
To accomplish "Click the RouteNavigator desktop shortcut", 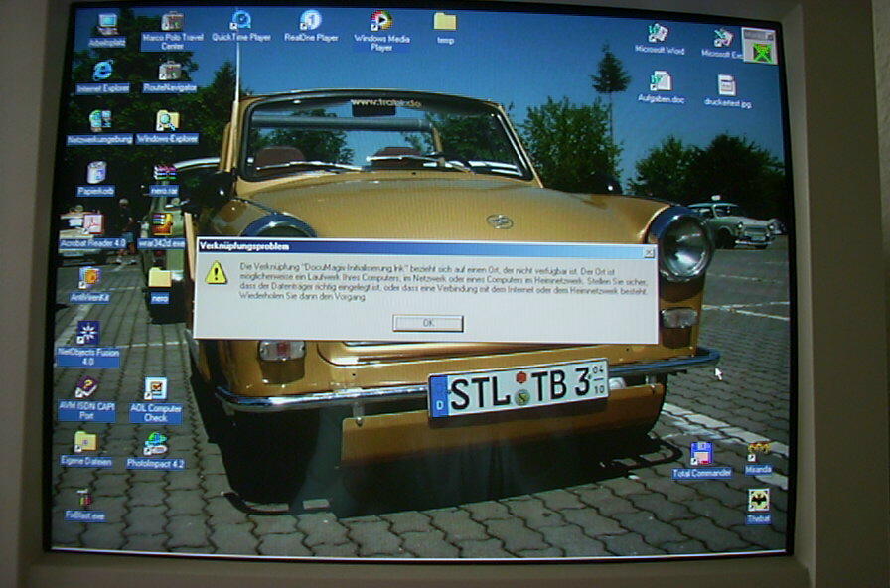I will tap(170, 72).
